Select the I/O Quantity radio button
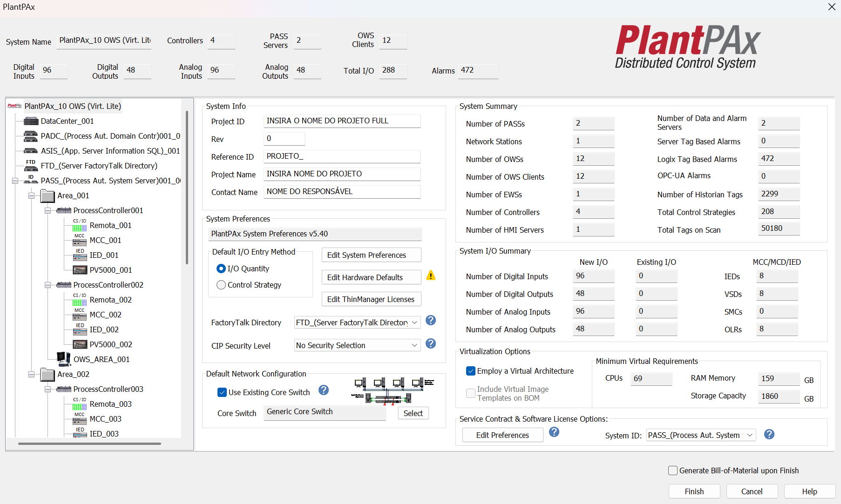The image size is (841, 504). pos(221,269)
